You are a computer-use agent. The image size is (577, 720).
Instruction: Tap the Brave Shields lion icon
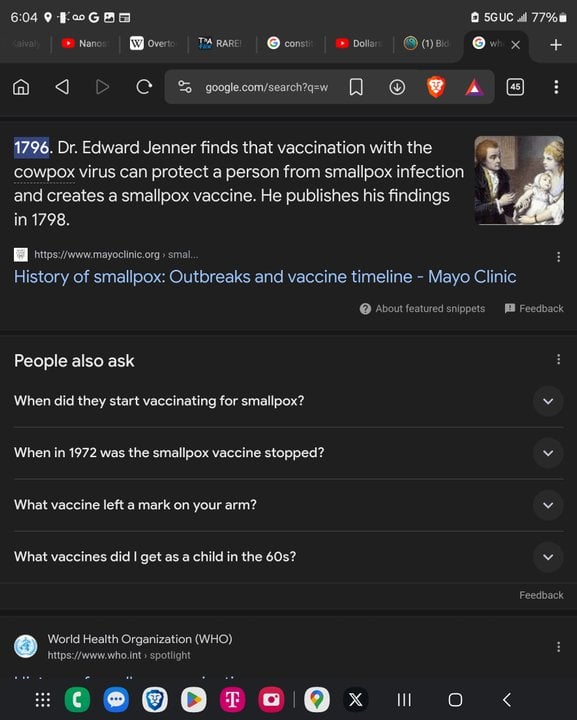tap(436, 87)
